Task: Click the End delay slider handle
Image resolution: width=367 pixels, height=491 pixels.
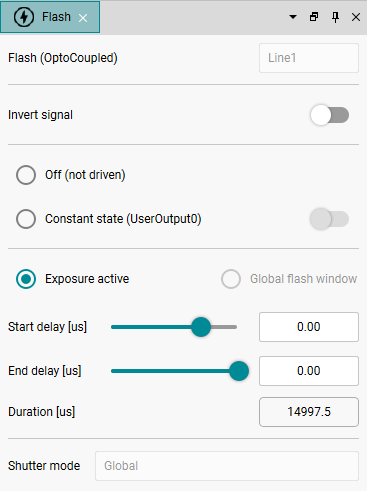Action: pyautogui.click(x=239, y=371)
